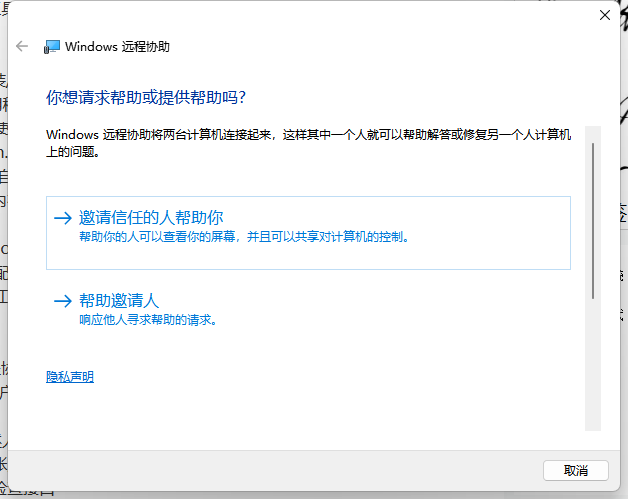Click the window title Windows 远程协助
This screenshot has width=628, height=499.
[117, 46]
